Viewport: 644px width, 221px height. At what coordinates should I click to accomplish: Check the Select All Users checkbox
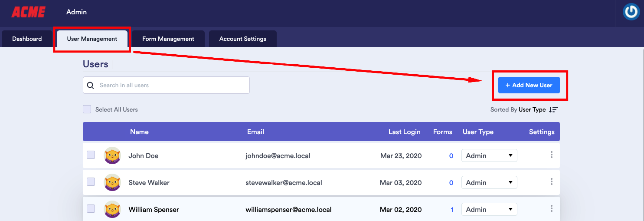tap(87, 109)
